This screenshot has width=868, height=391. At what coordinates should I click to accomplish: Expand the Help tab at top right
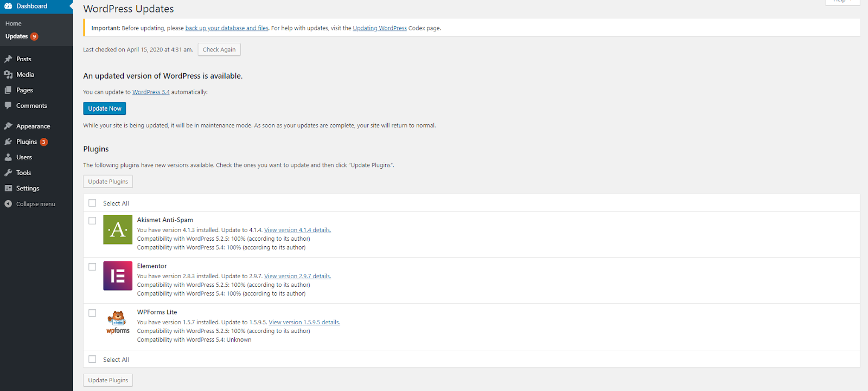point(843,2)
